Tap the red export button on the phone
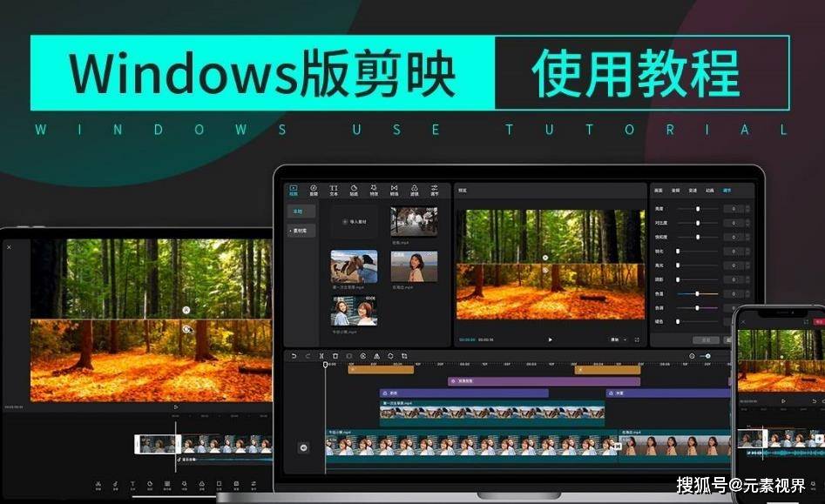This screenshot has width=825, height=504. [x=819, y=321]
